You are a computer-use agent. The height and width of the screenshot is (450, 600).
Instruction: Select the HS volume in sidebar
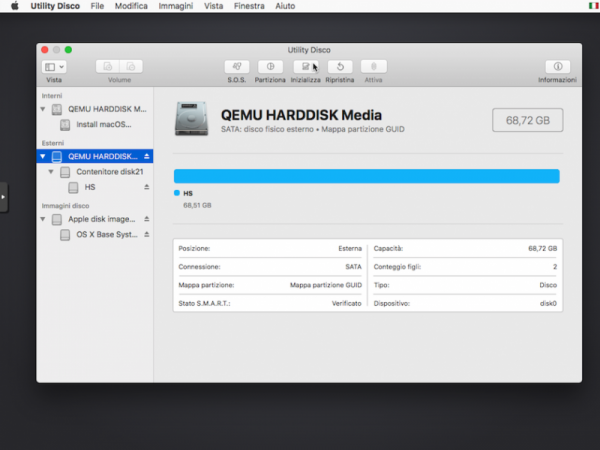[x=89, y=187]
